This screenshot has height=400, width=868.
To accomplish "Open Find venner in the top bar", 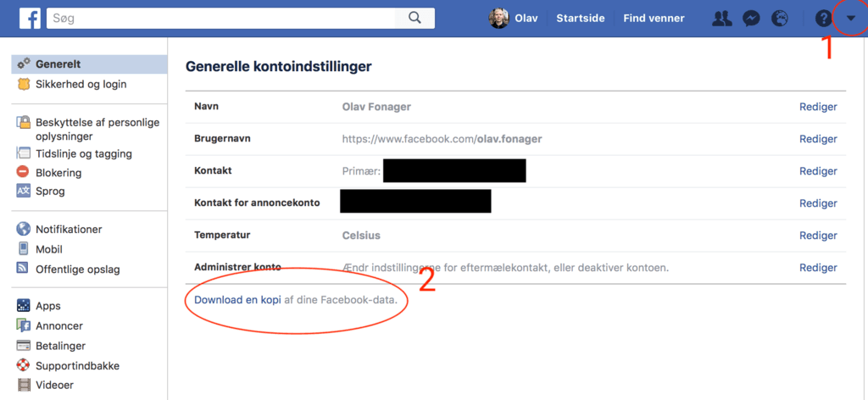I will pyautogui.click(x=654, y=19).
